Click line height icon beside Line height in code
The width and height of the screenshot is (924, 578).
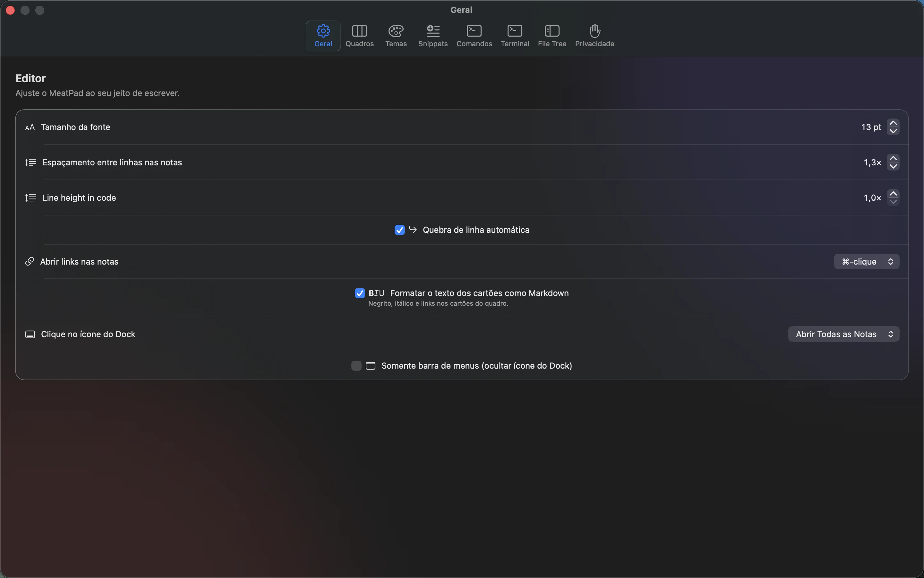[30, 197]
